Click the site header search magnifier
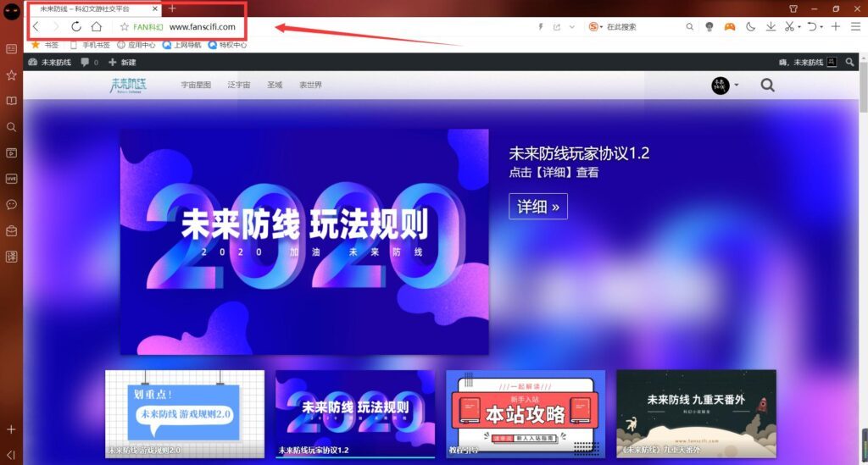Viewport: 868px width, 465px height. click(x=767, y=86)
